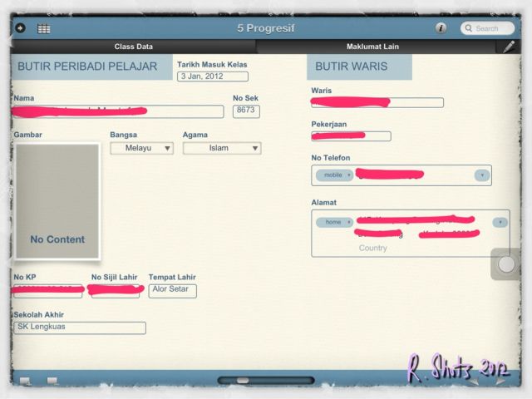This screenshot has width=532, height=399.
Task: Expand the home label selector in Alamat
Action: pos(335,222)
